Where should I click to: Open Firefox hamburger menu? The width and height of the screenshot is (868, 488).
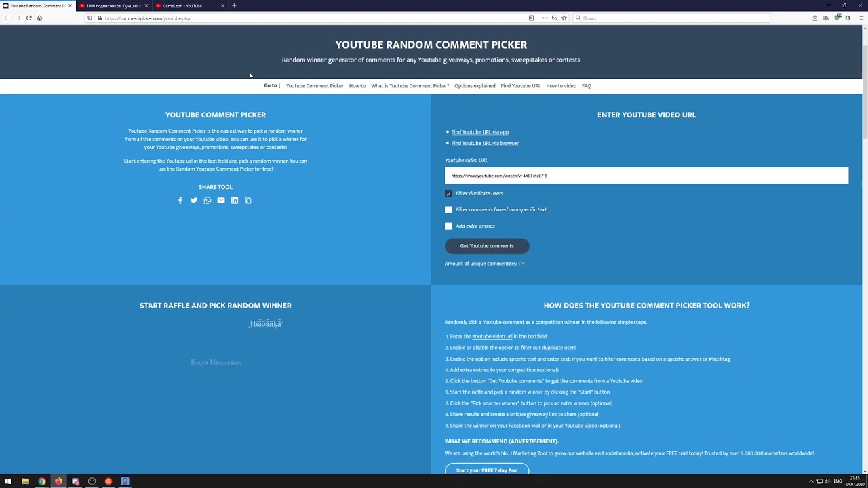point(861,18)
